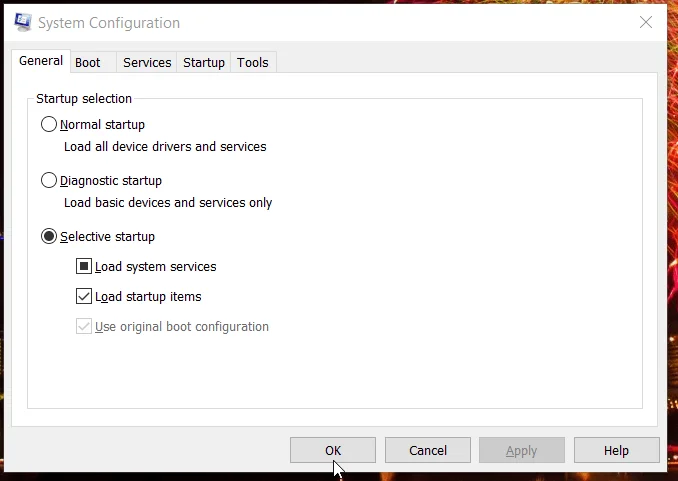Open Help for System Configuration

pos(617,450)
